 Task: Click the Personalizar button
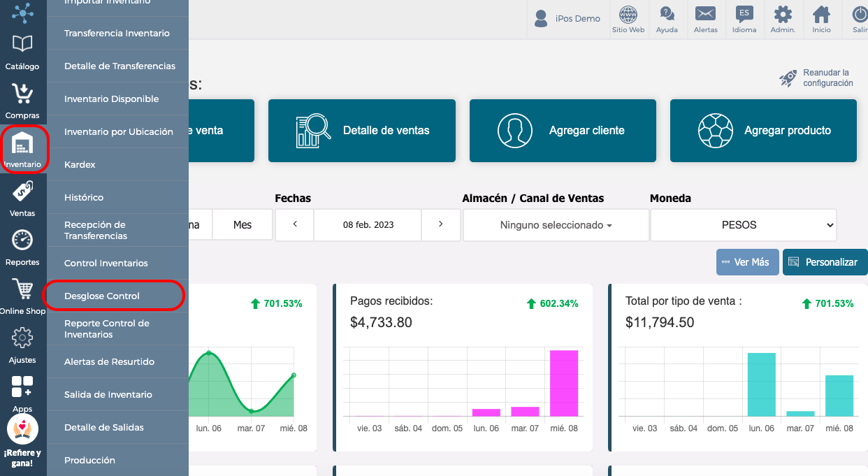tap(825, 262)
